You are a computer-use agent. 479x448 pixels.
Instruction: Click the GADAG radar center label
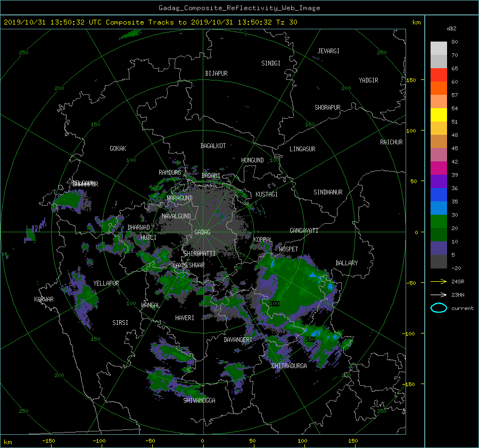203,232
